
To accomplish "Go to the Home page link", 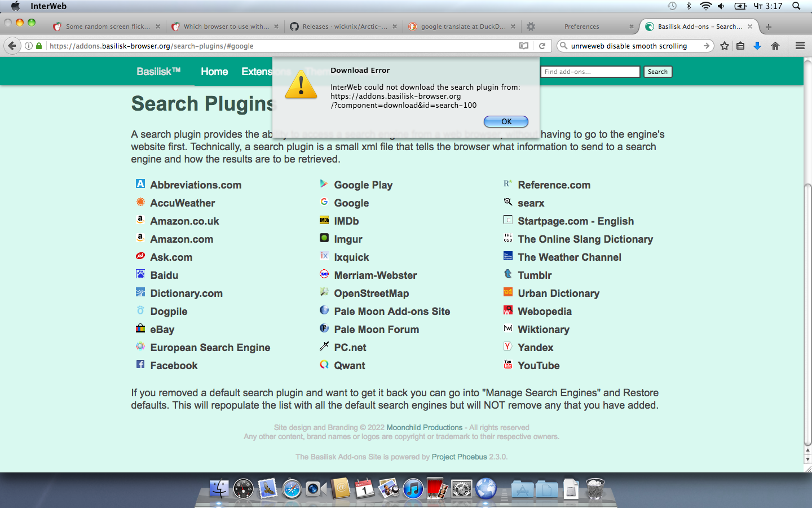I will point(214,72).
